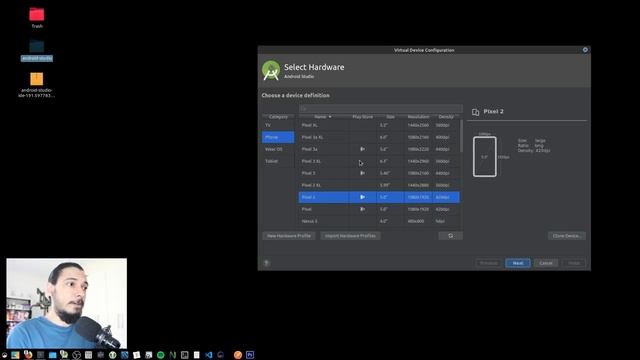This screenshot has height=360, width=640.
Task: Click the Play Store icon in the Pixel row
Action: pyautogui.click(x=362, y=209)
